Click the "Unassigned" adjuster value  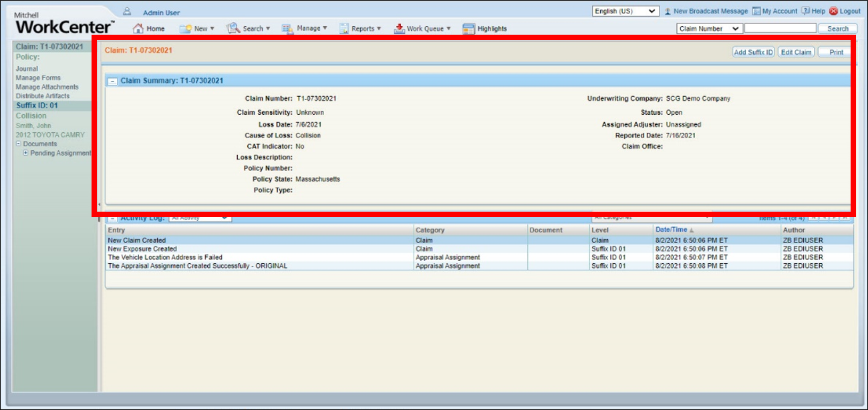684,125
